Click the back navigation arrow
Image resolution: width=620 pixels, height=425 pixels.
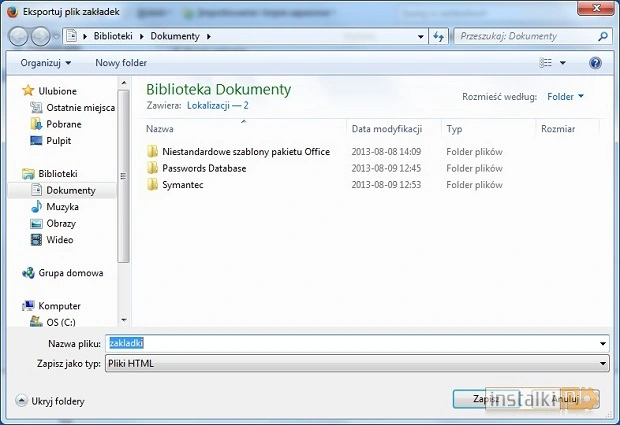pos(19,37)
